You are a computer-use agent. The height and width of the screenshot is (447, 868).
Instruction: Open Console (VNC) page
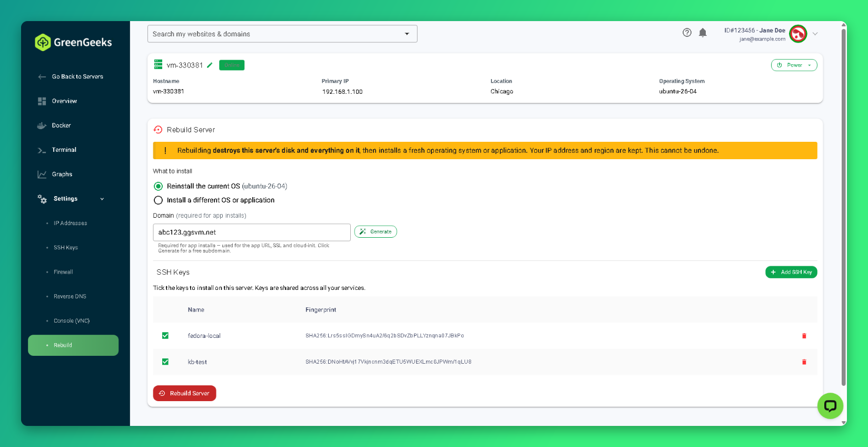pos(72,321)
